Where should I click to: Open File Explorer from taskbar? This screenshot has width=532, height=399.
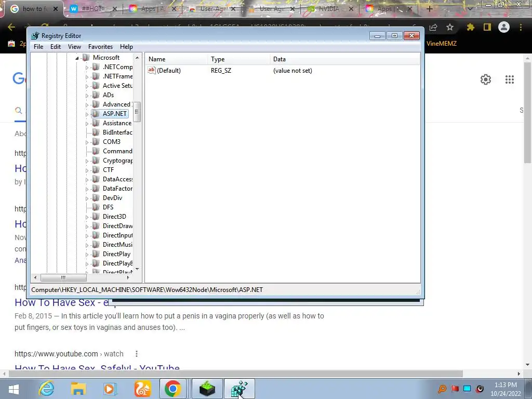pyautogui.click(x=78, y=389)
